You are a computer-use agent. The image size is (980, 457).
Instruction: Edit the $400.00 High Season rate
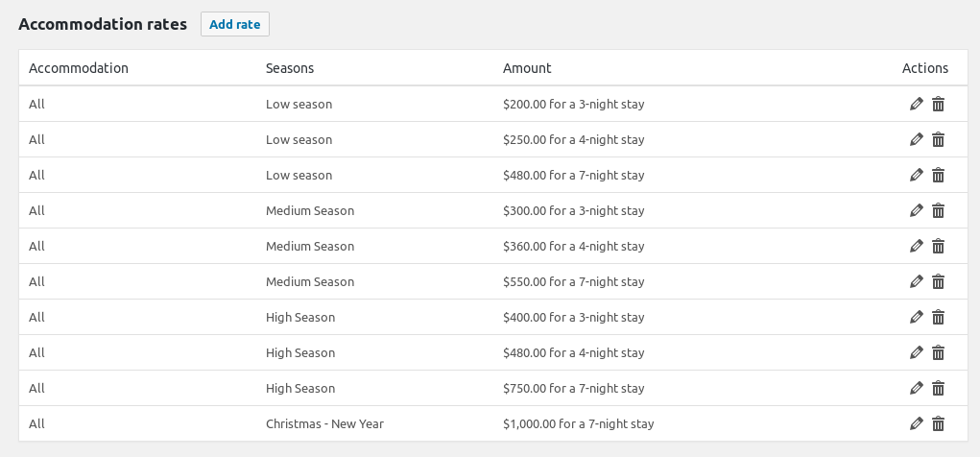pyautogui.click(x=916, y=317)
